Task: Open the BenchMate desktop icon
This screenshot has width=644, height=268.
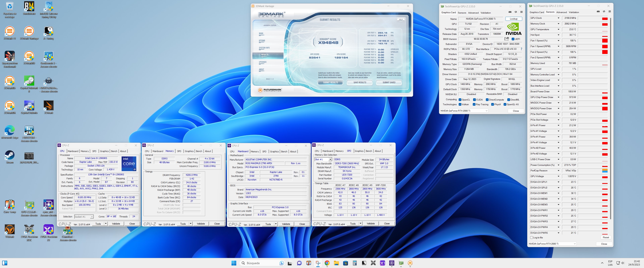Action: click(29, 8)
